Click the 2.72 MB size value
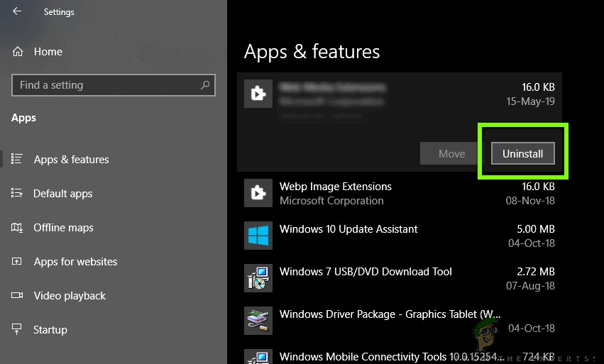604x364 pixels. [x=535, y=272]
